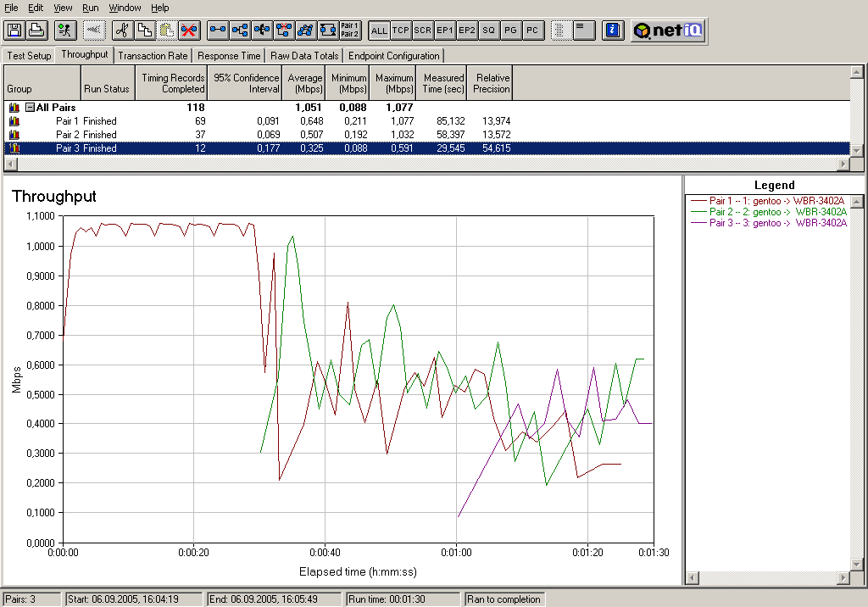Toggle the SQ grouping button

click(x=488, y=31)
